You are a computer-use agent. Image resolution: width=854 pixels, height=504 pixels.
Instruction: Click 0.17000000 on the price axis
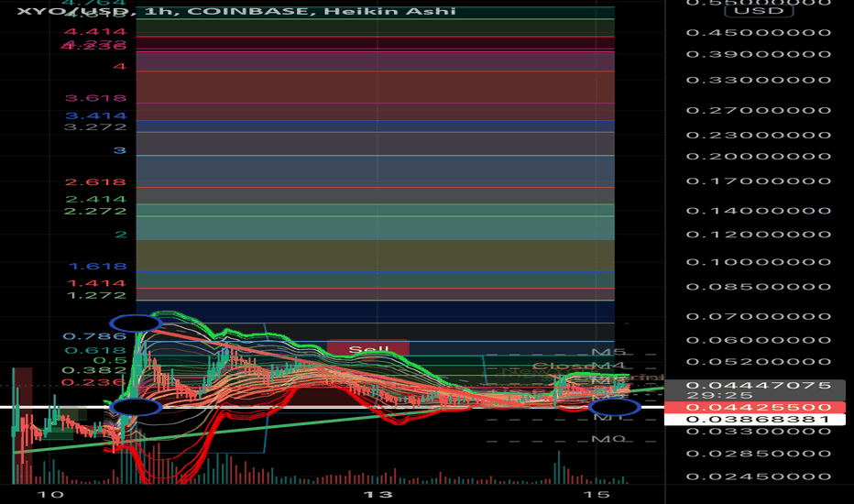[x=759, y=181]
